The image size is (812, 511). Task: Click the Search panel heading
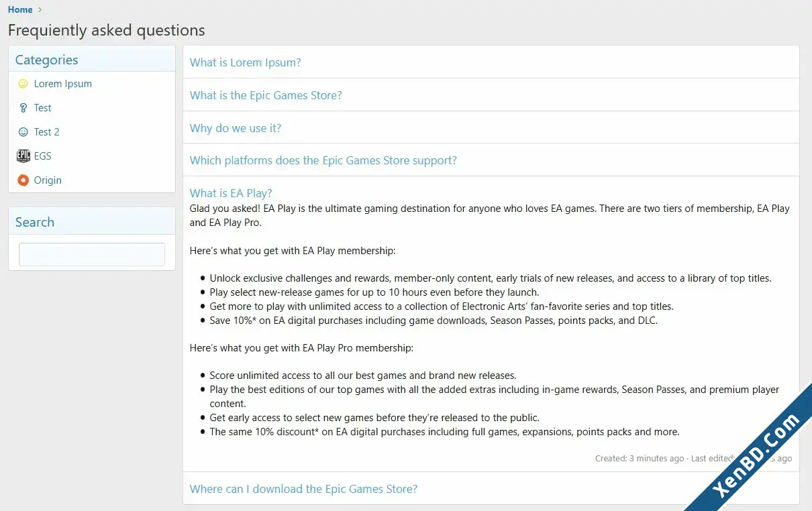pos(35,222)
